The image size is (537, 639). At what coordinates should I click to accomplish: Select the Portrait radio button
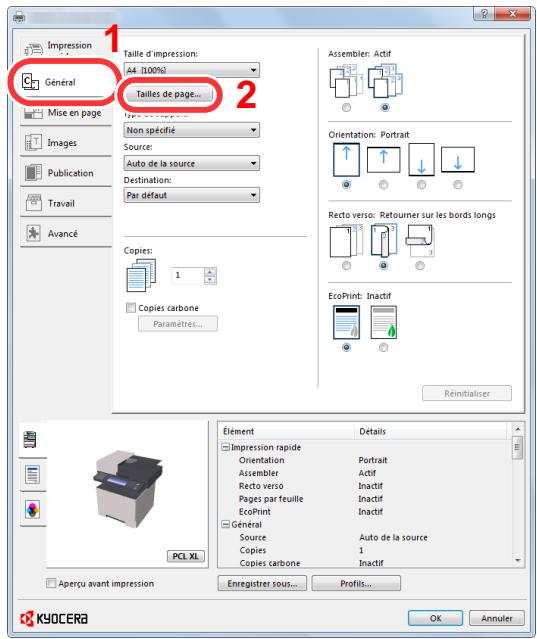346,185
